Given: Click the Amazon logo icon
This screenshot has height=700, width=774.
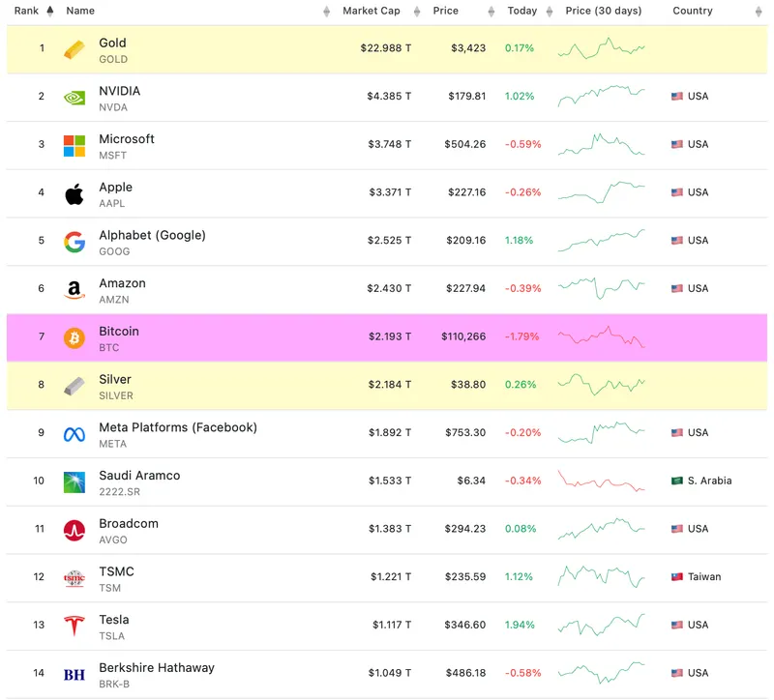Looking at the screenshot, I should (x=74, y=290).
